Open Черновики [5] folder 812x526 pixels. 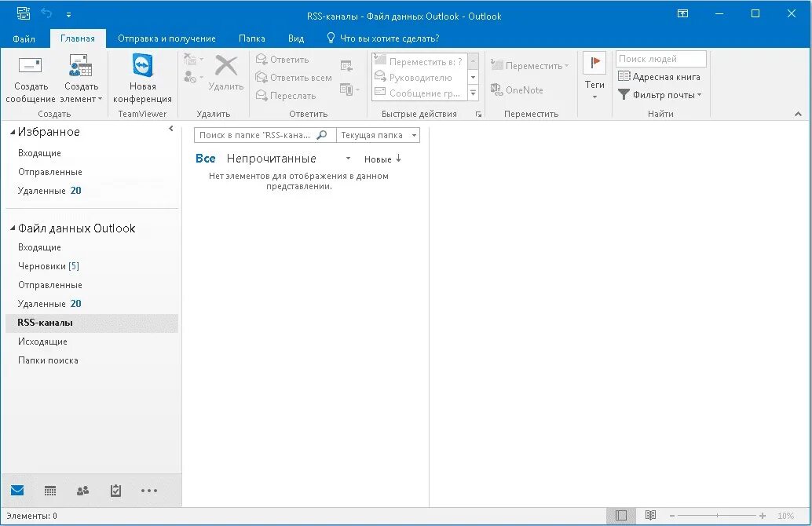pyautogui.click(x=92, y=266)
